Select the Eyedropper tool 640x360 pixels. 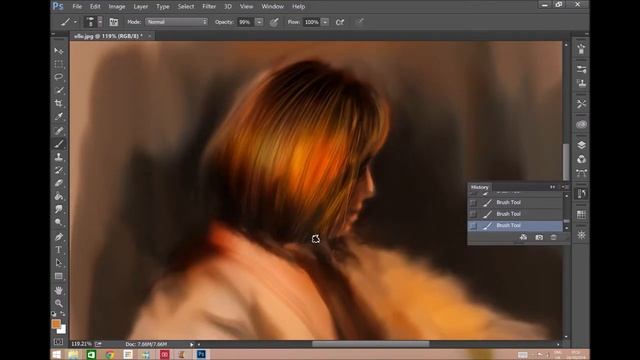coord(59,117)
